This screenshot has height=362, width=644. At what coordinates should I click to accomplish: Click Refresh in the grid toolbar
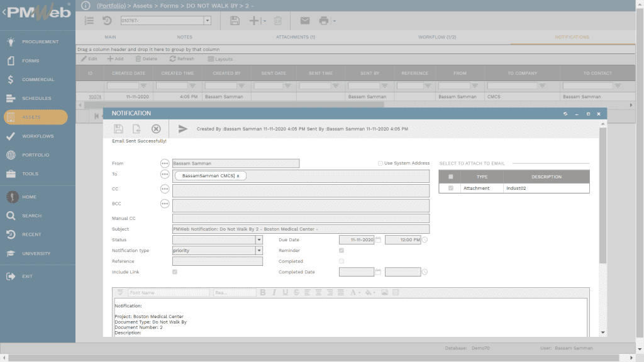pyautogui.click(x=182, y=59)
